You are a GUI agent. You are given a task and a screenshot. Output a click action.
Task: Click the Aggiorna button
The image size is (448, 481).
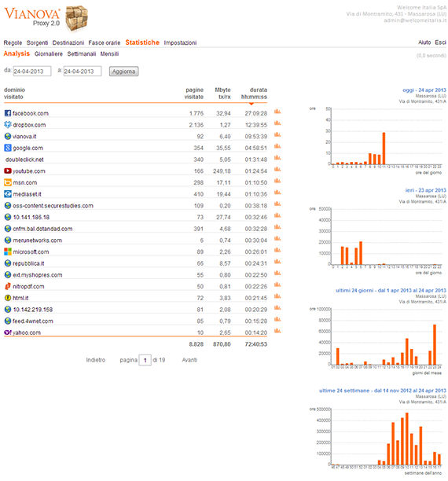pyautogui.click(x=123, y=72)
